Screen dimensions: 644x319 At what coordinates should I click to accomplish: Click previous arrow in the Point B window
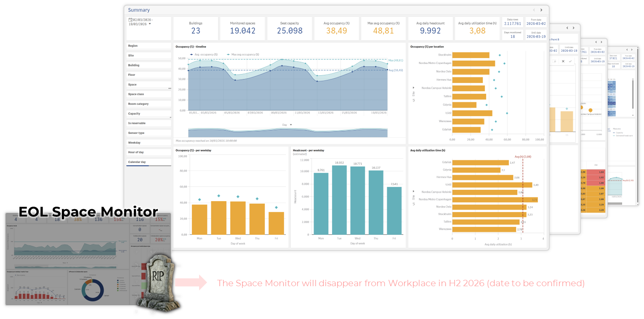click(567, 28)
